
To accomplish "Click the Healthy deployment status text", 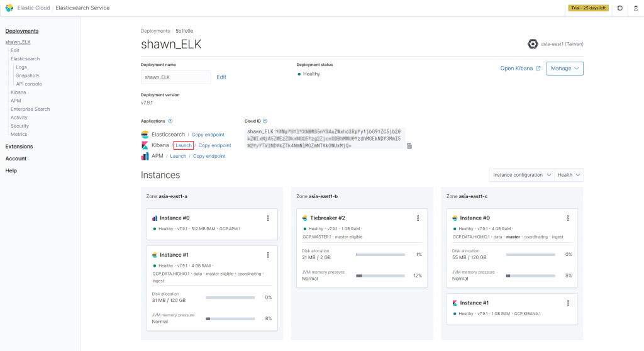I will tap(311, 74).
